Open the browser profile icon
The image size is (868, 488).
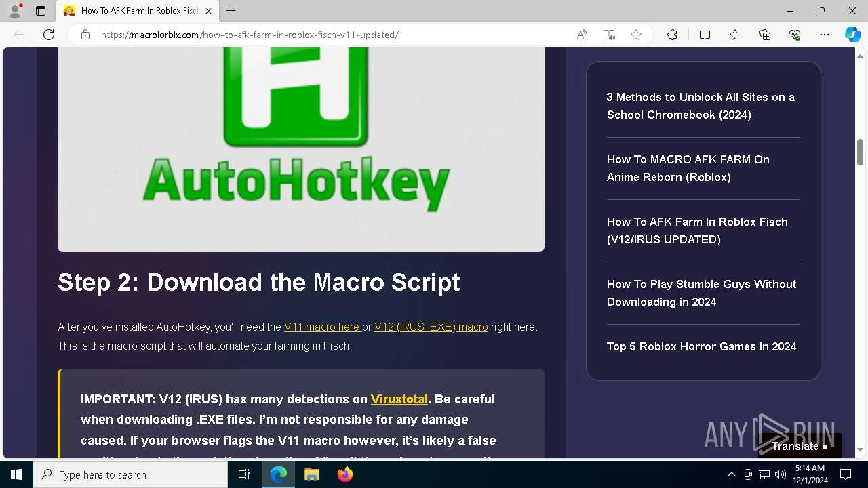(x=15, y=11)
